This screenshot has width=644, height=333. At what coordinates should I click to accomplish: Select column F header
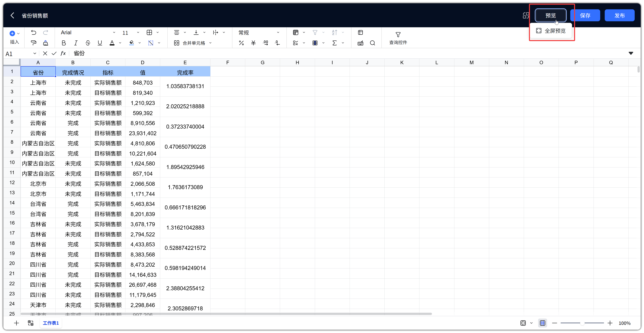(x=227, y=62)
